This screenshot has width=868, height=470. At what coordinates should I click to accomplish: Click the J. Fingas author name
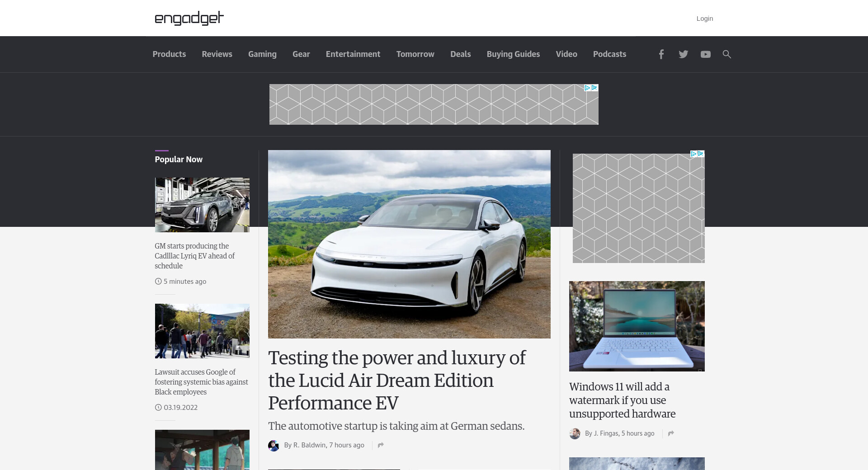click(606, 433)
